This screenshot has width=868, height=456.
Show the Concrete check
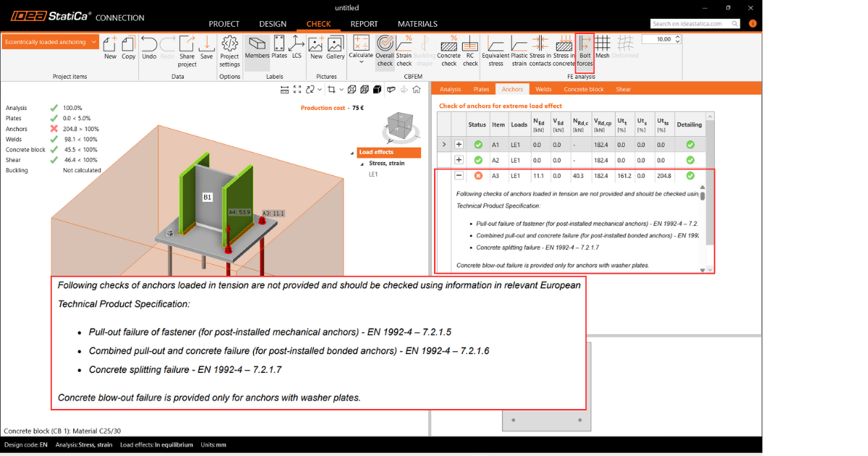pyautogui.click(x=449, y=51)
